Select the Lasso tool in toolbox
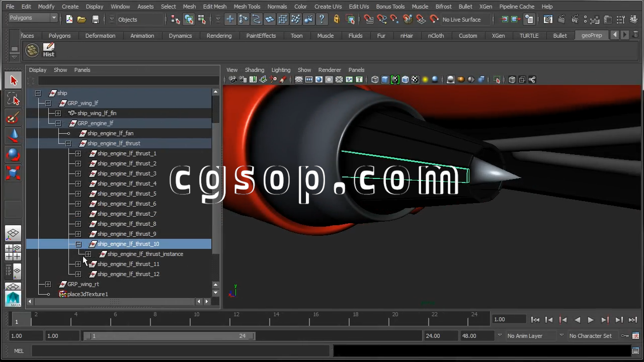644x362 pixels. coord(14,100)
